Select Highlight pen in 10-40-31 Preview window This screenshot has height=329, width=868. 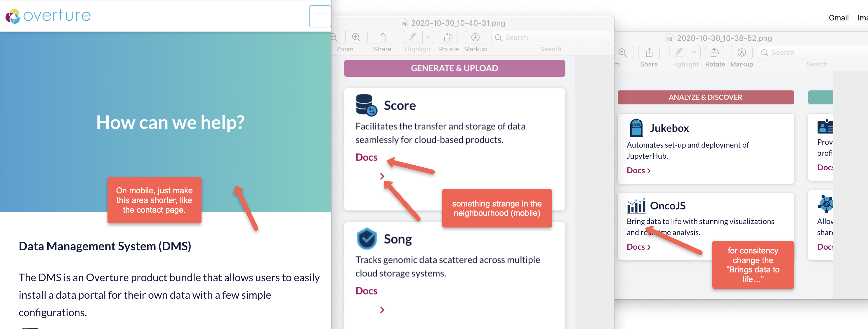(412, 37)
